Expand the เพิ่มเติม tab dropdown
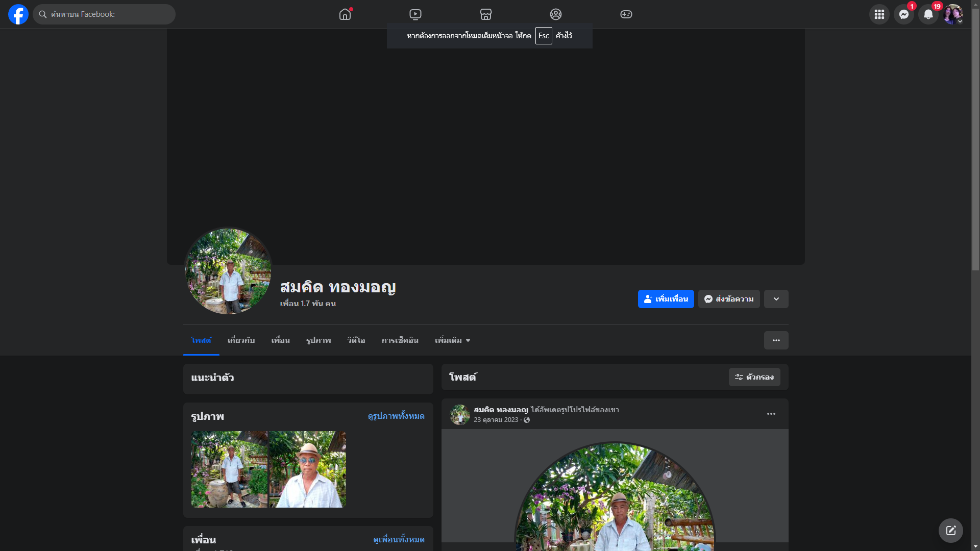Image resolution: width=980 pixels, height=551 pixels. pos(452,340)
